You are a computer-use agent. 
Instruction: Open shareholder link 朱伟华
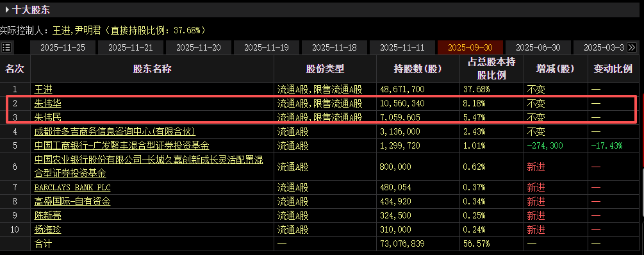[47, 103]
